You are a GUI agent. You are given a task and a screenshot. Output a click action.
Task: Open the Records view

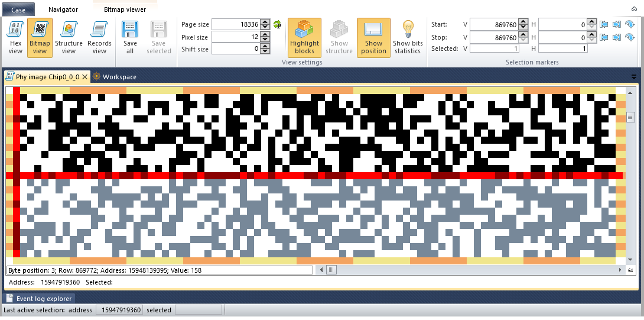(x=99, y=38)
